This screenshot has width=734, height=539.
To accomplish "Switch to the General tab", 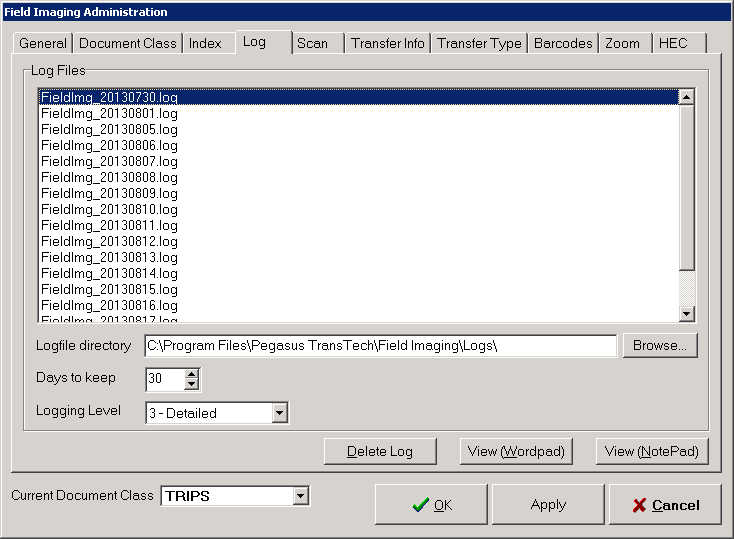I will [43, 44].
